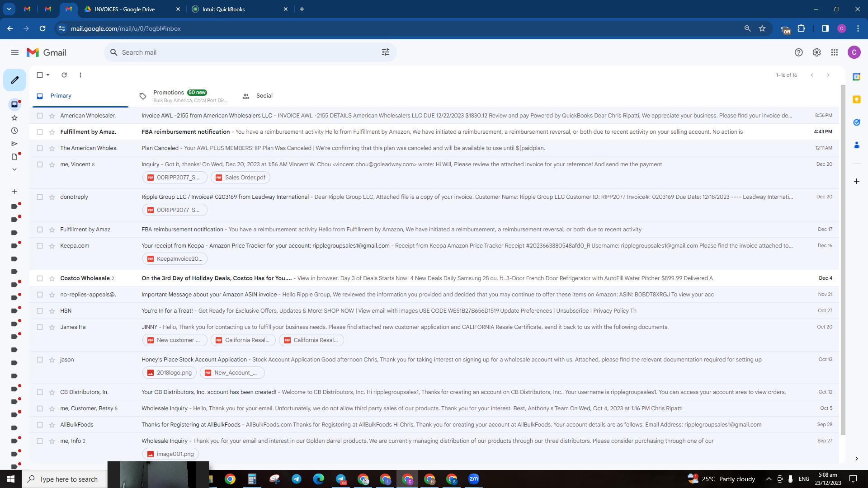Image resolution: width=868 pixels, height=488 pixels.
Task: Star the Costco Wholesale email
Action: pos(52,278)
